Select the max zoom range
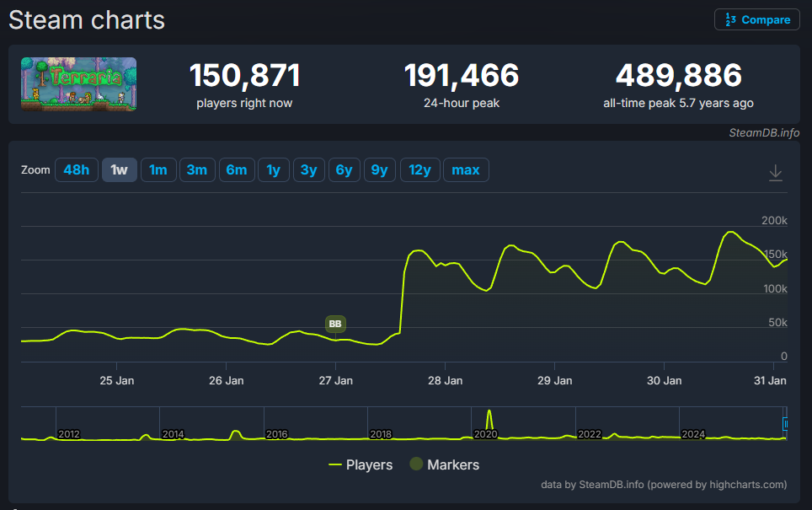The height and width of the screenshot is (510, 812). (466, 169)
